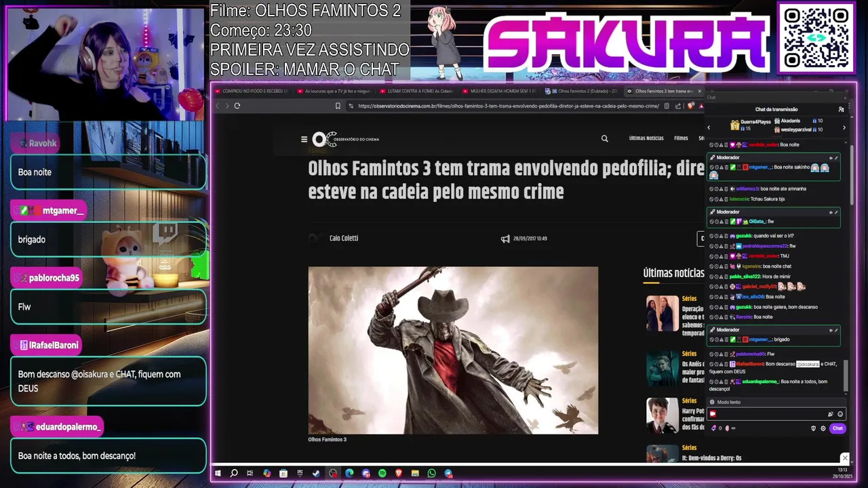Delete OiGato_'s flw message with trash icon

tap(726, 222)
